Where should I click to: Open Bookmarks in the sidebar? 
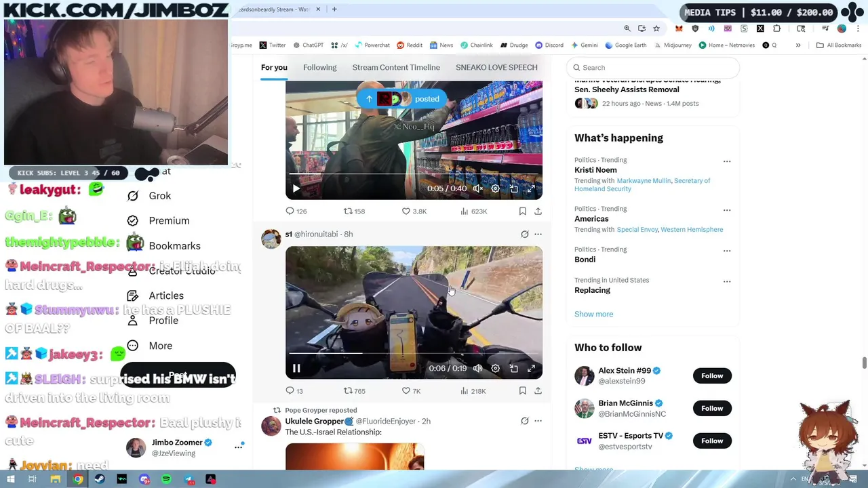[164, 246]
